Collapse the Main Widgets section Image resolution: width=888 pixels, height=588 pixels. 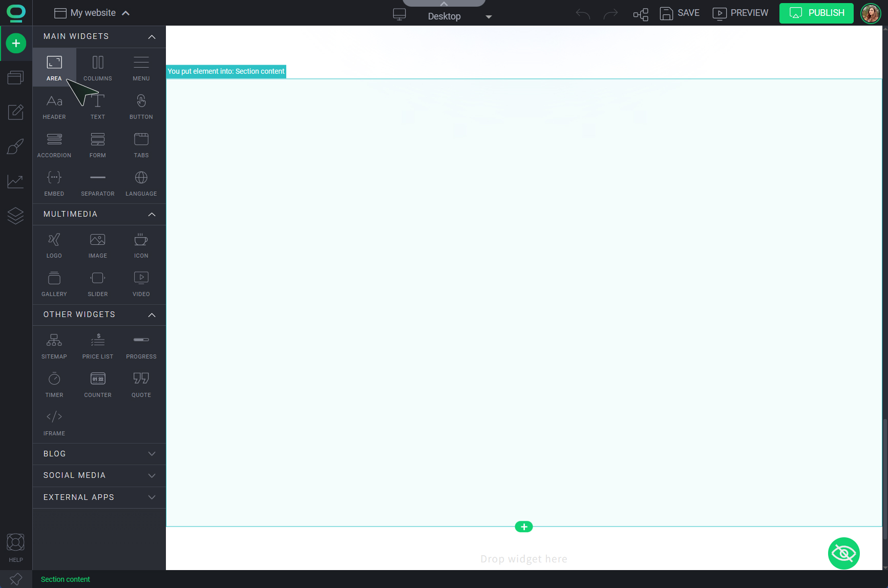99,36
